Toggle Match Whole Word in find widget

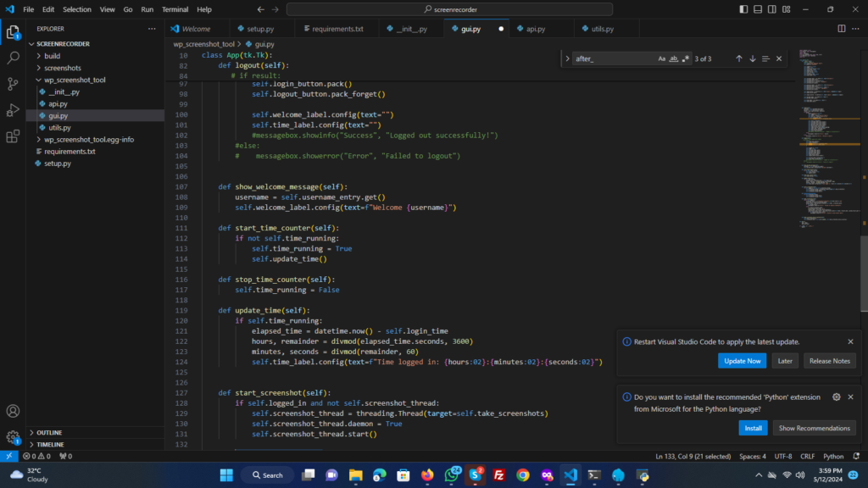point(673,58)
